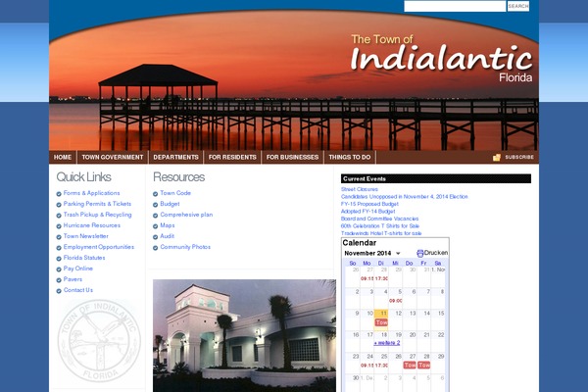Click the '+ weitere 2' more events link
Image resolution: width=588 pixels, height=392 pixels.
[387, 343]
